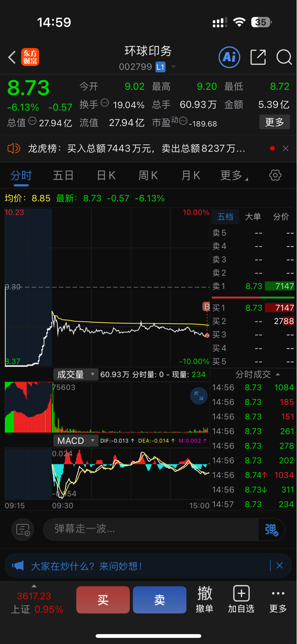Toggle the 弹 bullet comments switch
This screenshot has height=644, width=297.
pos(272,530)
